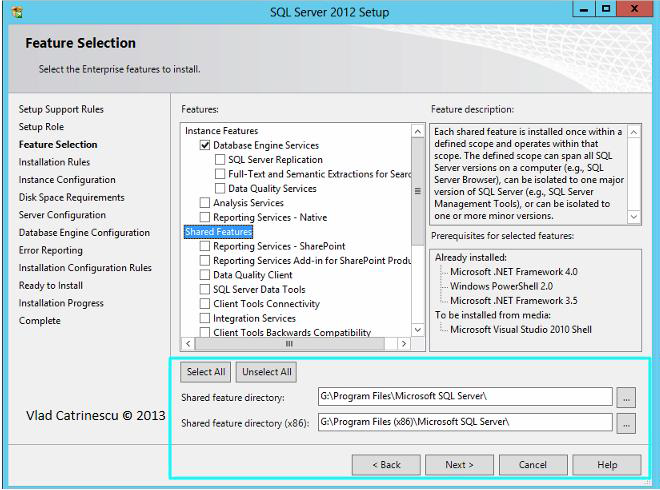Click the Error Reporting step
Viewport: 660px width, 490px height.
(x=51, y=250)
